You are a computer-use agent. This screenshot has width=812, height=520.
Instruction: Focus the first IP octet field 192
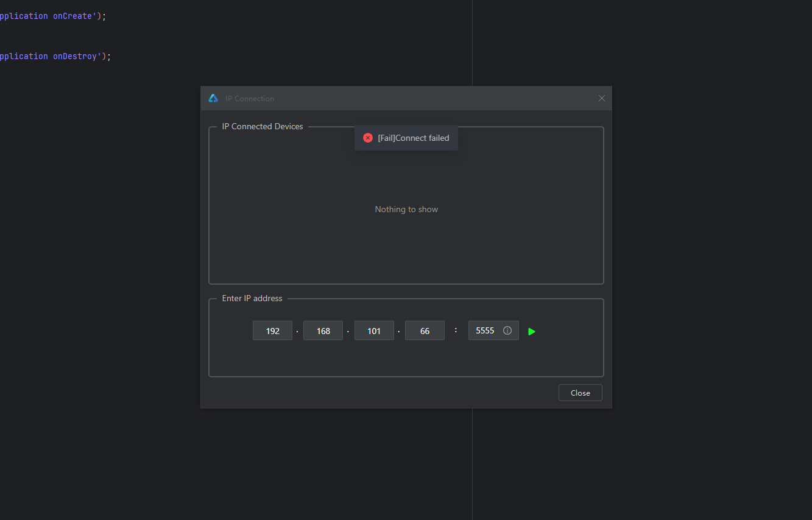pos(272,330)
